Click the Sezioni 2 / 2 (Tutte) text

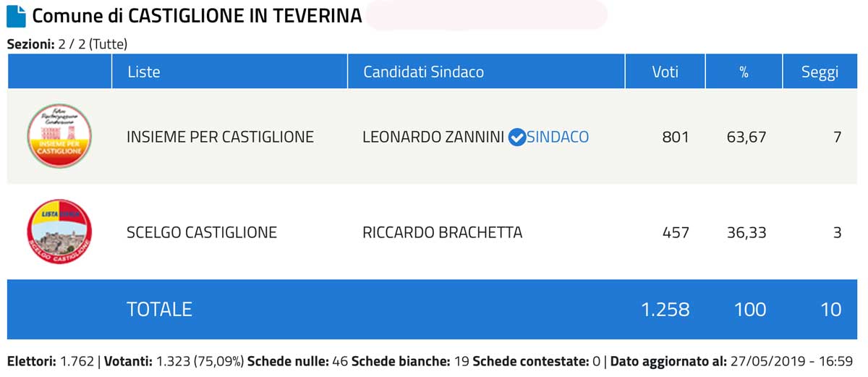coord(67,44)
